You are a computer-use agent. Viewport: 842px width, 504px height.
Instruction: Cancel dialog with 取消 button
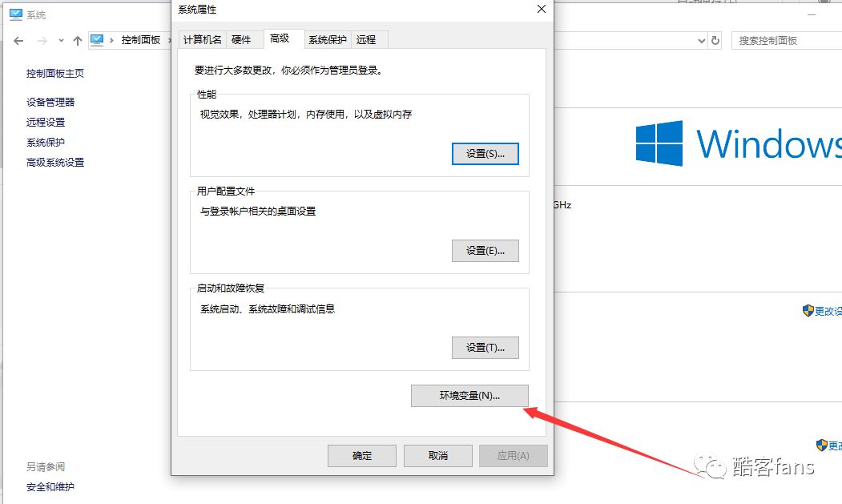[438, 456]
